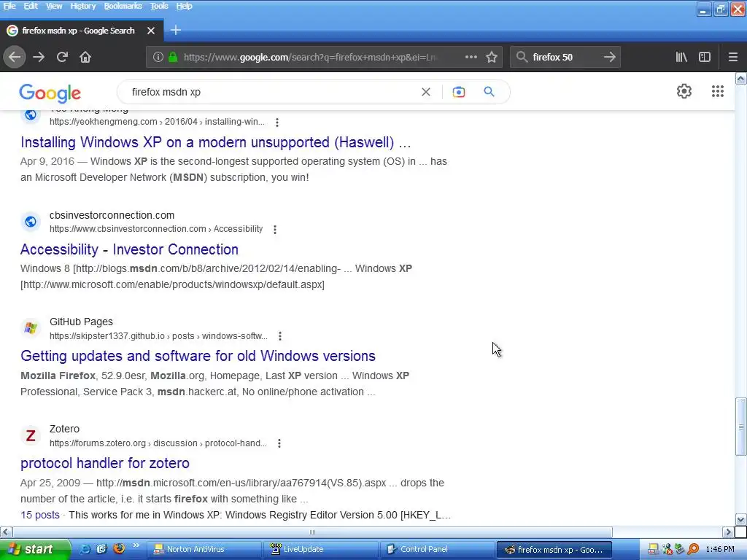The height and width of the screenshot is (560, 747).
Task: Click the 'Zotero' site name
Action: tap(64, 429)
